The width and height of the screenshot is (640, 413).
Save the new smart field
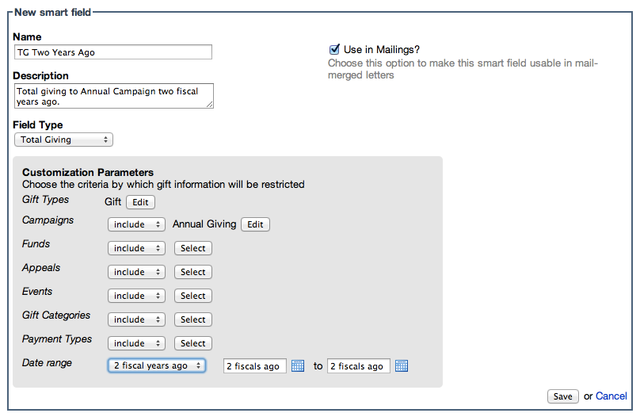[563, 396]
